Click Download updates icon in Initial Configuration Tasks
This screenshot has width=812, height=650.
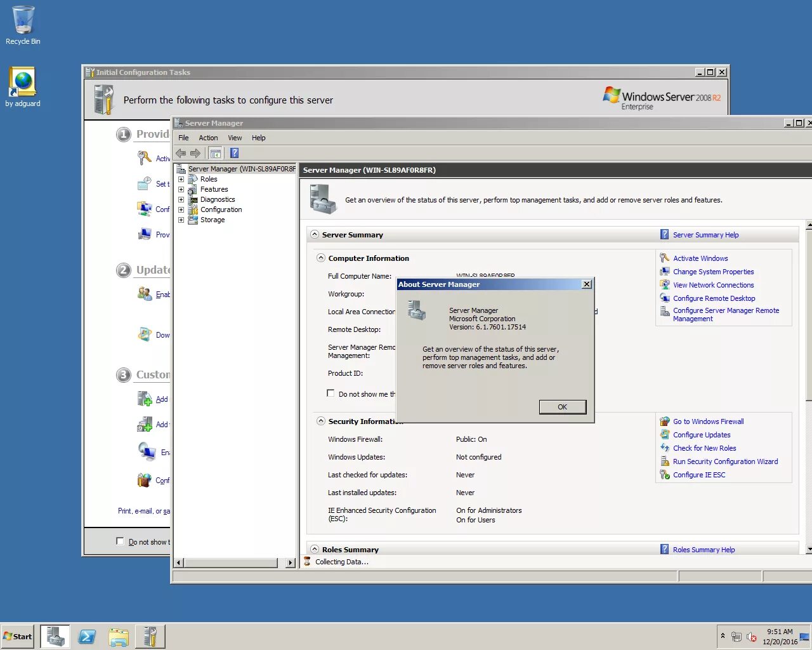pyautogui.click(x=145, y=334)
